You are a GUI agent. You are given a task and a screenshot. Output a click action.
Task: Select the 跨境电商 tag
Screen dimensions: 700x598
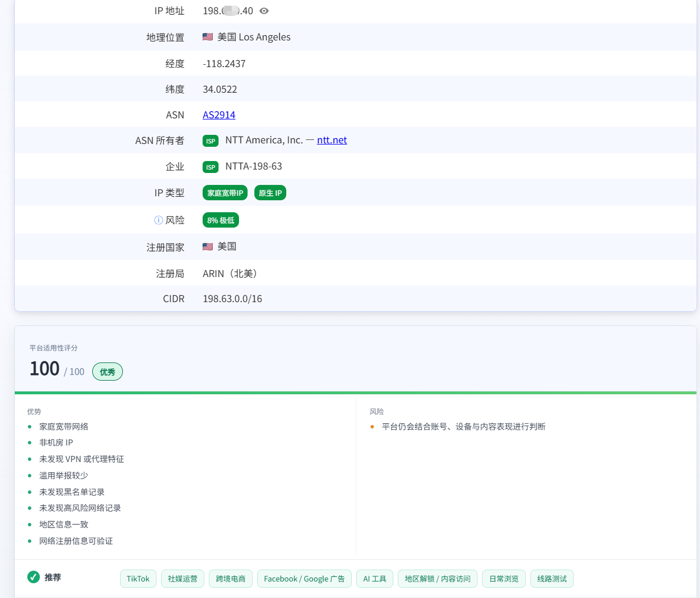(x=230, y=579)
